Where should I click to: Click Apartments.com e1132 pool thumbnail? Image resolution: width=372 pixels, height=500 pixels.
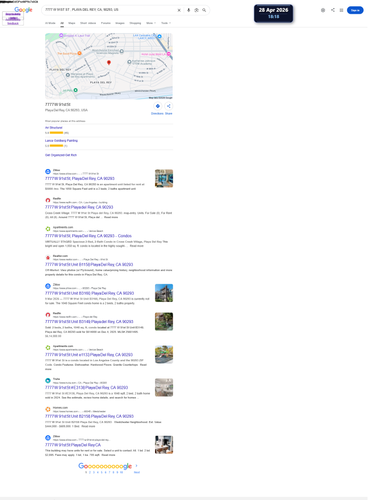coord(164,354)
